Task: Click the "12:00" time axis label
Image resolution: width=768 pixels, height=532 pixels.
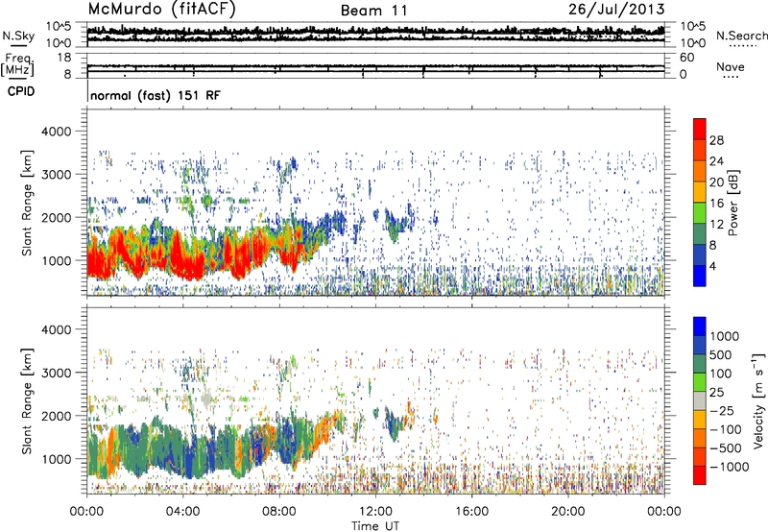Action: pos(375,512)
